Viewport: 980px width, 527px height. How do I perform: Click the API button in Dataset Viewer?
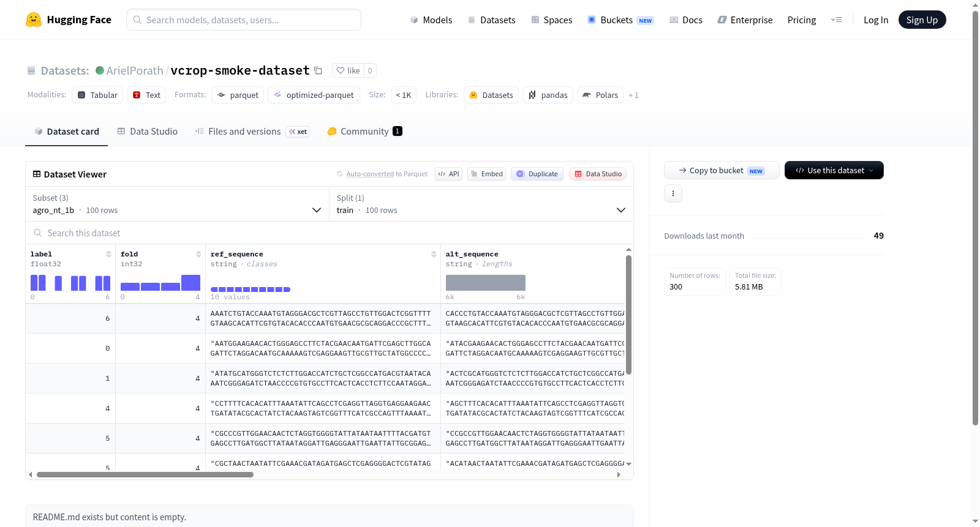pos(448,174)
